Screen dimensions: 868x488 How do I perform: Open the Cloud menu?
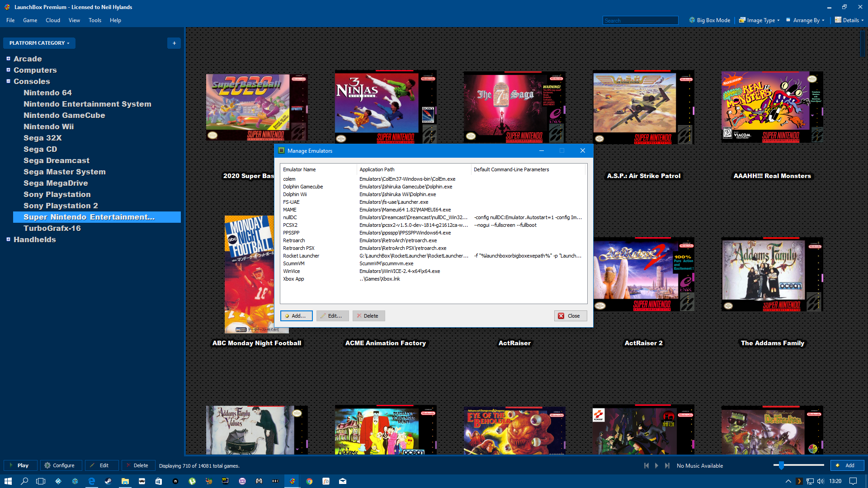click(53, 20)
